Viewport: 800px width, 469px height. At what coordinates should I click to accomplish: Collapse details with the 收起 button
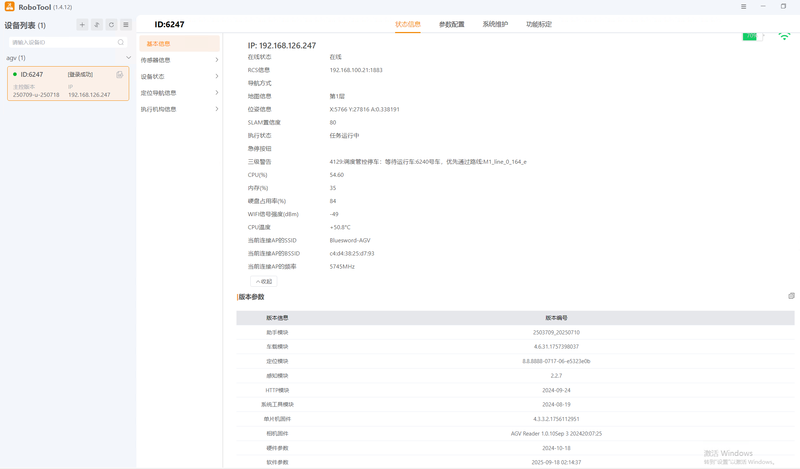pyautogui.click(x=264, y=281)
